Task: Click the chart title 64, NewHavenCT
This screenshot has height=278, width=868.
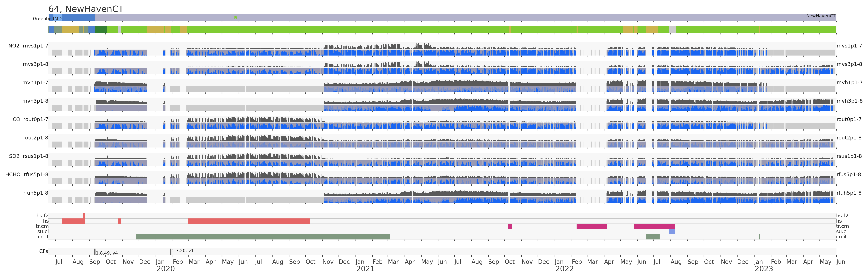Action: pyautogui.click(x=86, y=9)
